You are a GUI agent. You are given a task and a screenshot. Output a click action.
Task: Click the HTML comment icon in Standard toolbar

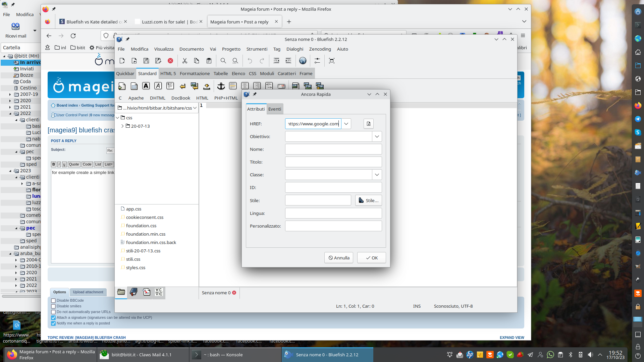tap(269, 86)
